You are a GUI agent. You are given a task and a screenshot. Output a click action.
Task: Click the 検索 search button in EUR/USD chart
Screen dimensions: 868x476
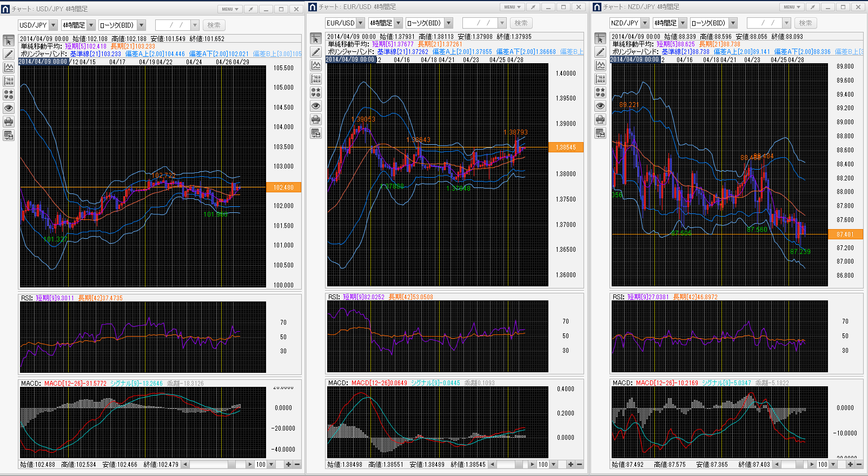pos(521,23)
